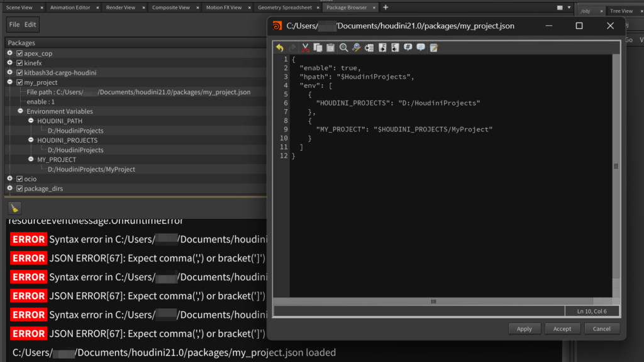Viewport: 644px width, 362px height.
Task: Click the red scissors cut icon
Action: pos(305,48)
